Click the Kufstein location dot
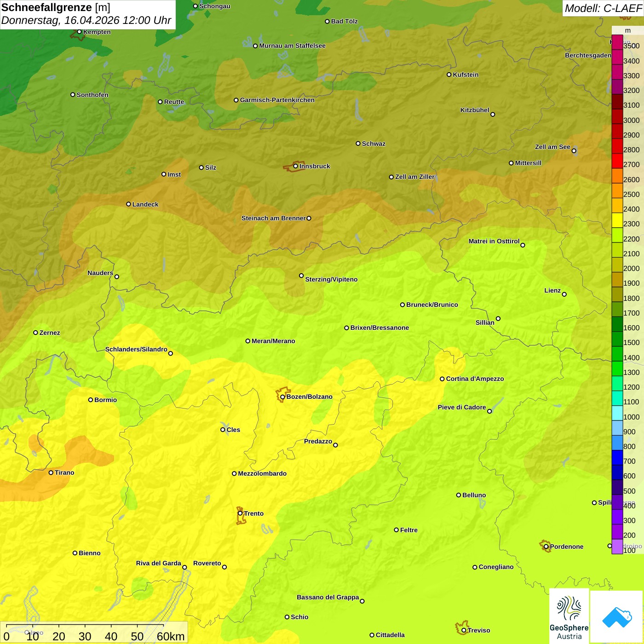The image size is (644, 644). click(x=449, y=75)
